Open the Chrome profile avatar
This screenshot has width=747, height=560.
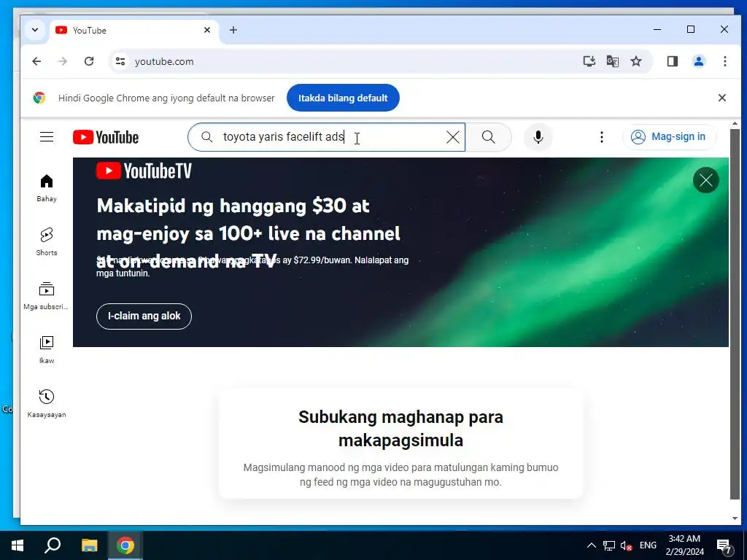(699, 61)
